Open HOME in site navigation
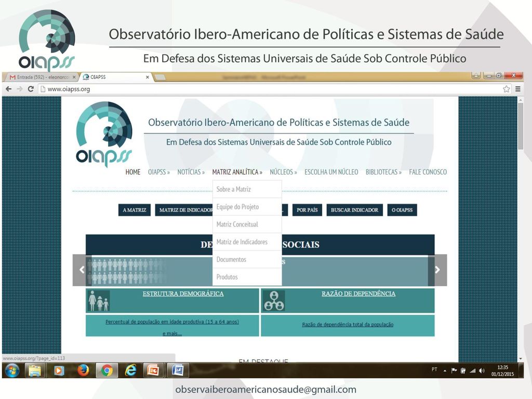This screenshot has width=532, height=399. coord(132,172)
